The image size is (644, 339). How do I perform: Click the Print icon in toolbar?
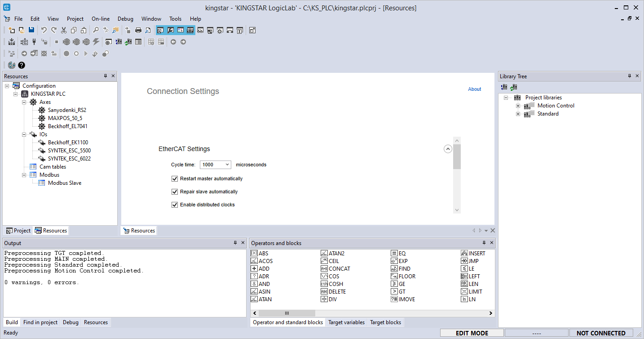click(138, 30)
